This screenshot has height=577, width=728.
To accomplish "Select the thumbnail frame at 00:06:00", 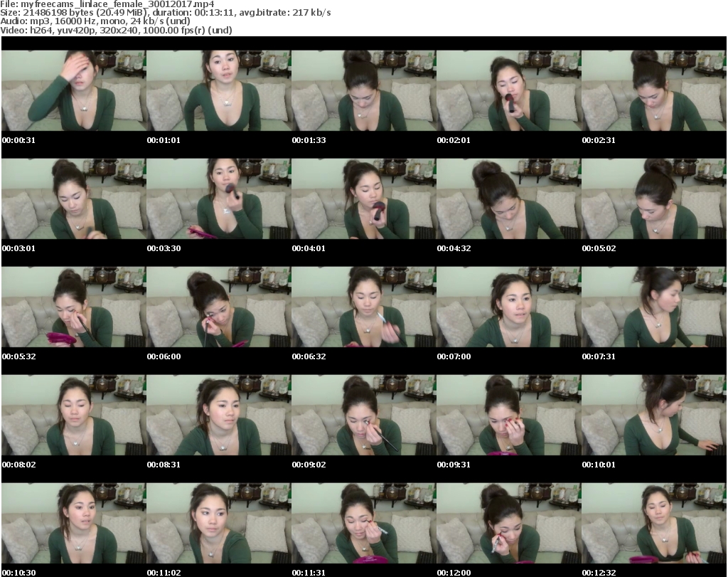I will [x=219, y=307].
